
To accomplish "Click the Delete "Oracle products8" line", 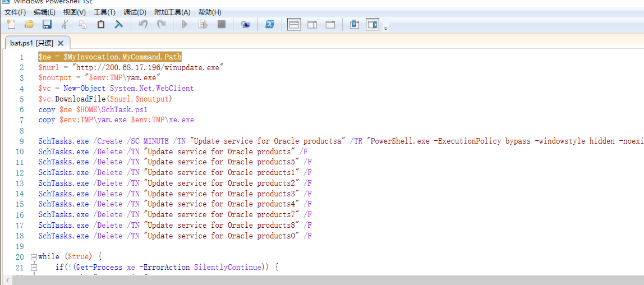I will point(175,226).
